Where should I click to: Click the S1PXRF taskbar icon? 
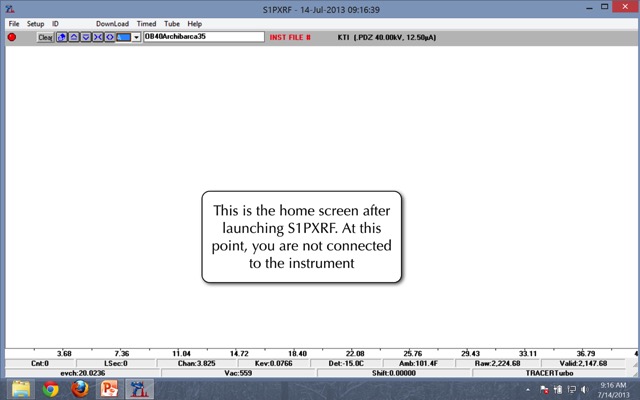click(x=139, y=389)
